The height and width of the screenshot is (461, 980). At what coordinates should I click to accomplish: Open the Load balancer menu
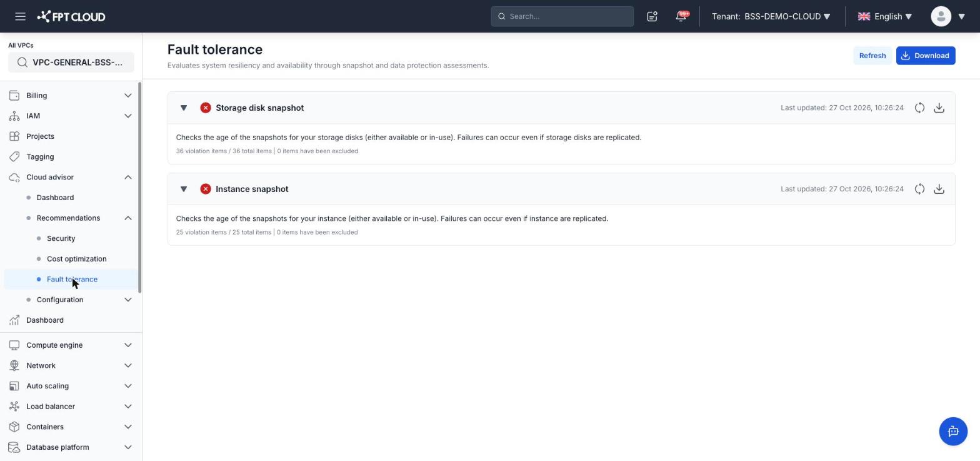[x=71, y=407]
